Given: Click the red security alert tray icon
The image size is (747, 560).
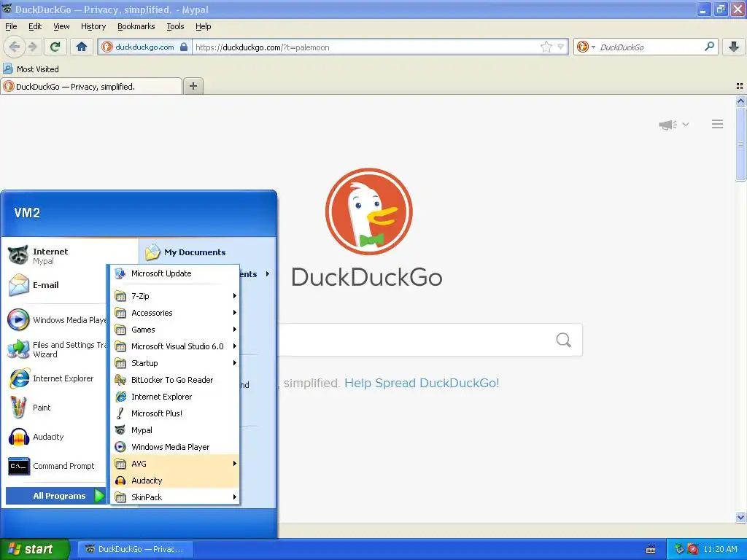Looking at the screenshot, I should tap(693, 549).
